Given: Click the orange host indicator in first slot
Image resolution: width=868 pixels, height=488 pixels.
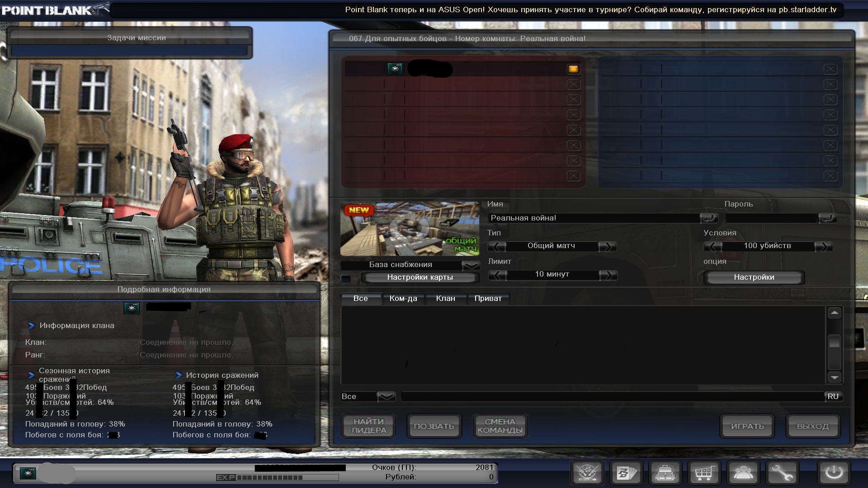Looking at the screenshot, I should click(x=573, y=69).
